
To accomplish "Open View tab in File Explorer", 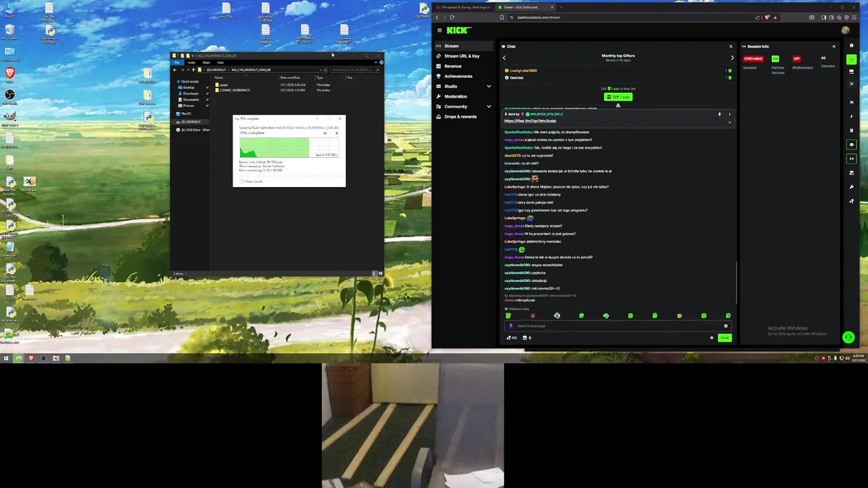I will click(220, 62).
